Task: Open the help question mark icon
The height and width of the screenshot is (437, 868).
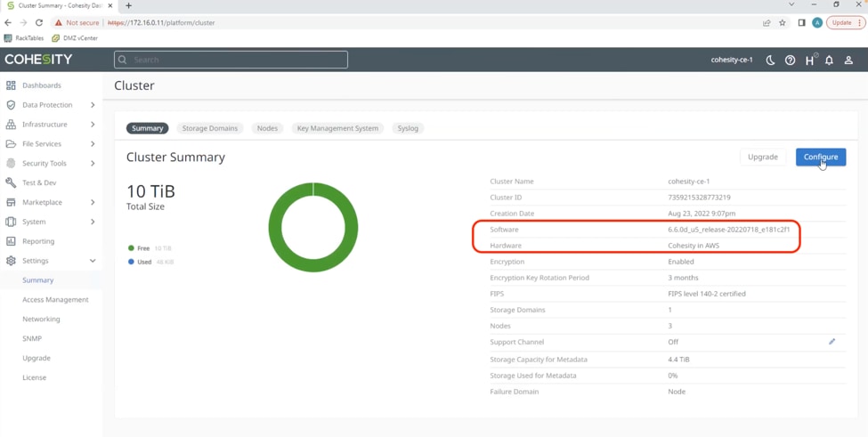Action: 790,61
